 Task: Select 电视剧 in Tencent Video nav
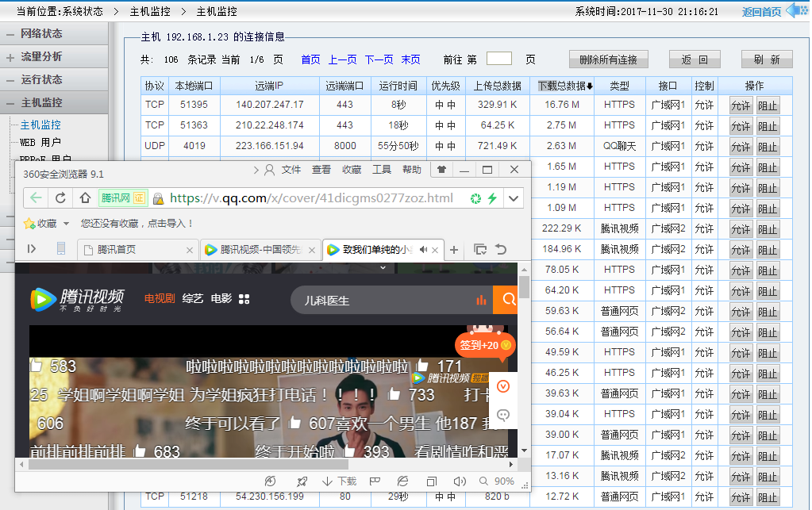coord(160,298)
